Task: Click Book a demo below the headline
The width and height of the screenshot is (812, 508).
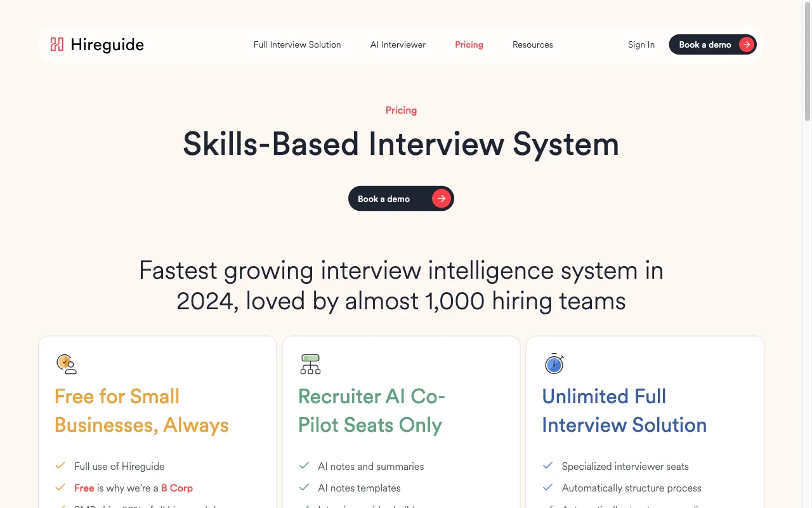Action: tap(401, 199)
